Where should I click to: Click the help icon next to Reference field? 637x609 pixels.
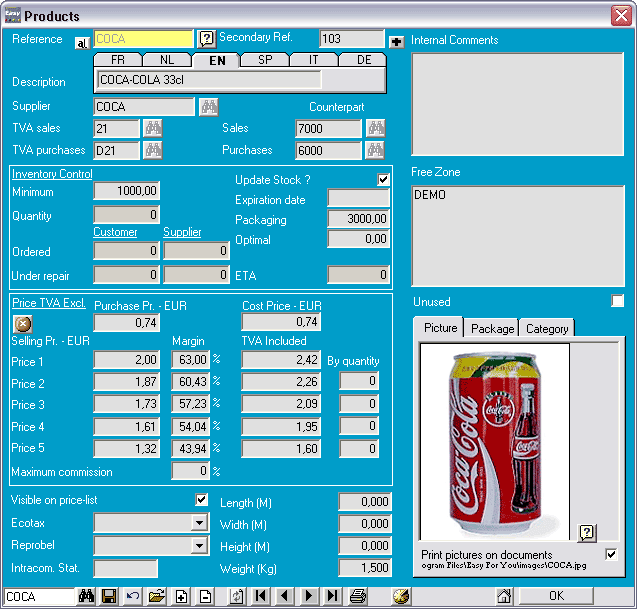click(x=207, y=39)
